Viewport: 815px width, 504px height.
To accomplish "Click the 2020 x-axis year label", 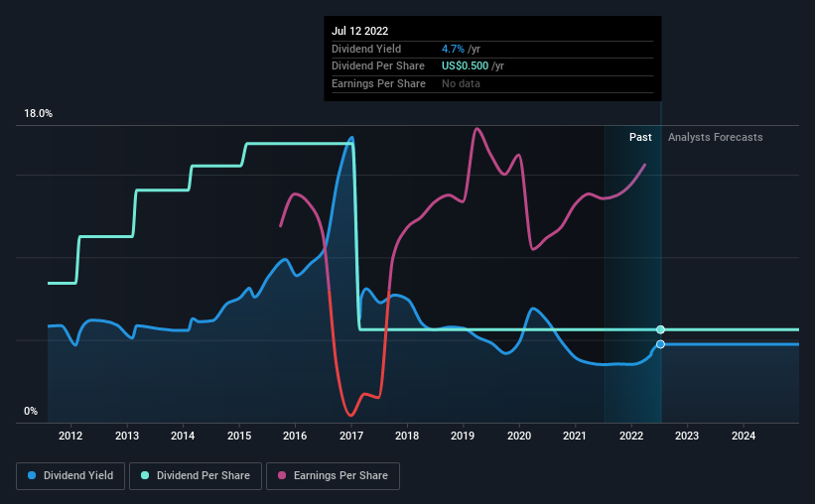I will pyautogui.click(x=519, y=436).
